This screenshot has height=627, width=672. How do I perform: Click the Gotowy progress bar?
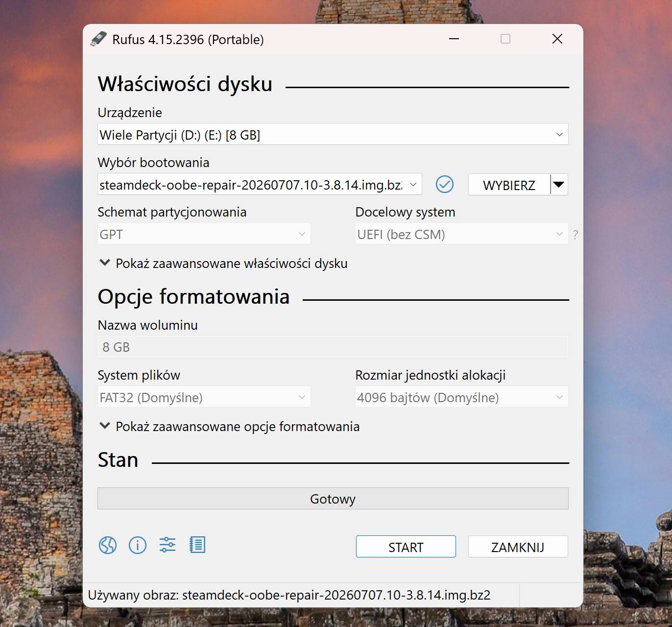333,499
